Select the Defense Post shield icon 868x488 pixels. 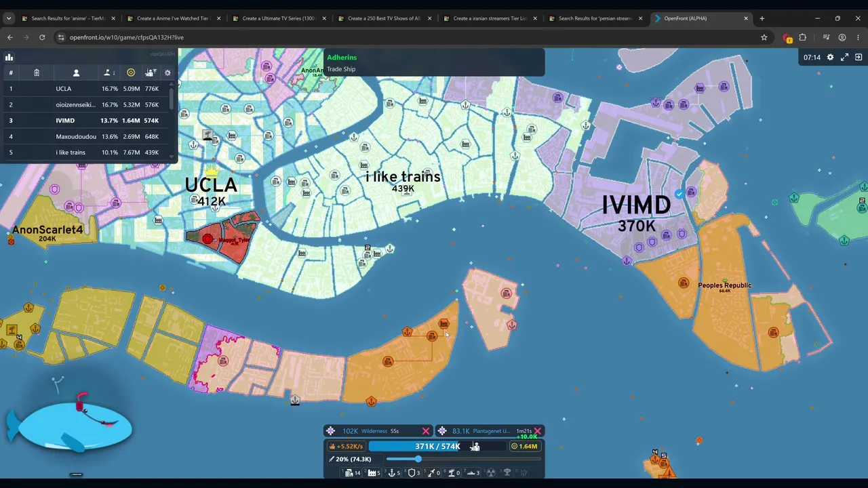412,472
